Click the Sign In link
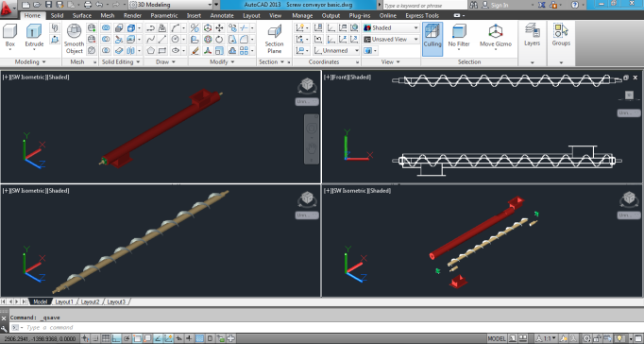 pyautogui.click(x=500, y=6)
